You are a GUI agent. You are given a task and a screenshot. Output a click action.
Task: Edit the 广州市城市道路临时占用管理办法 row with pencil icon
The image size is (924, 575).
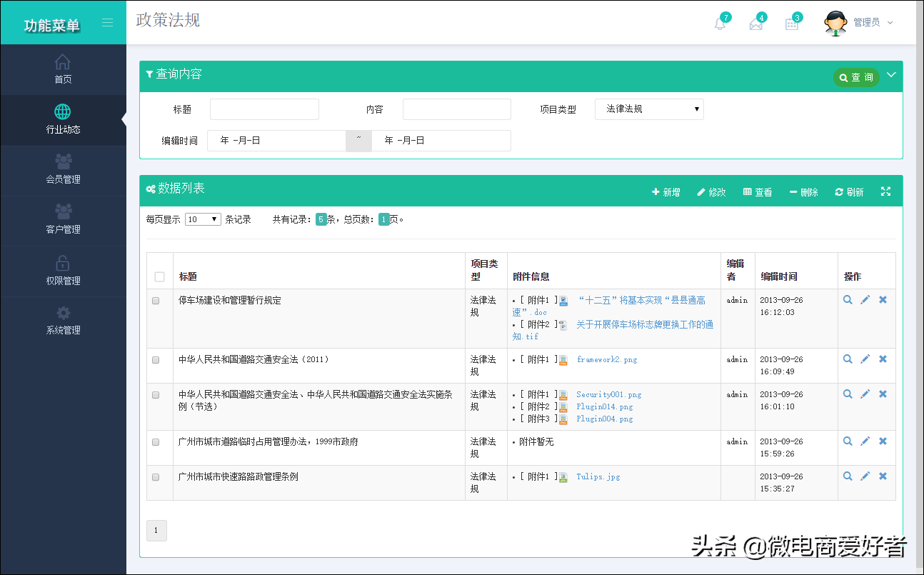[x=865, y=441]
